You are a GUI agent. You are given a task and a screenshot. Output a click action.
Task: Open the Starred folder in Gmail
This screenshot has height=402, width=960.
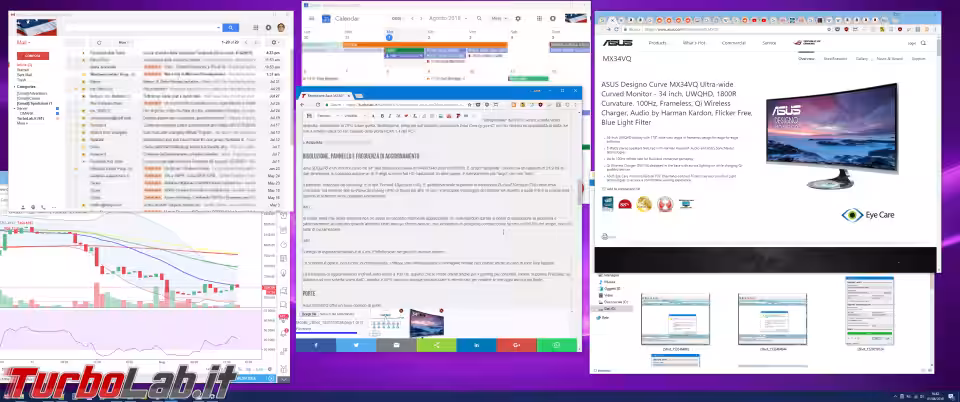pyautogui.click(x=23, y=70)
